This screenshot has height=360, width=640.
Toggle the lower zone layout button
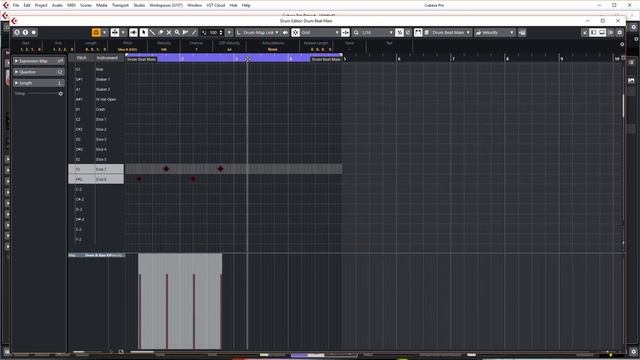pos(602,32)
